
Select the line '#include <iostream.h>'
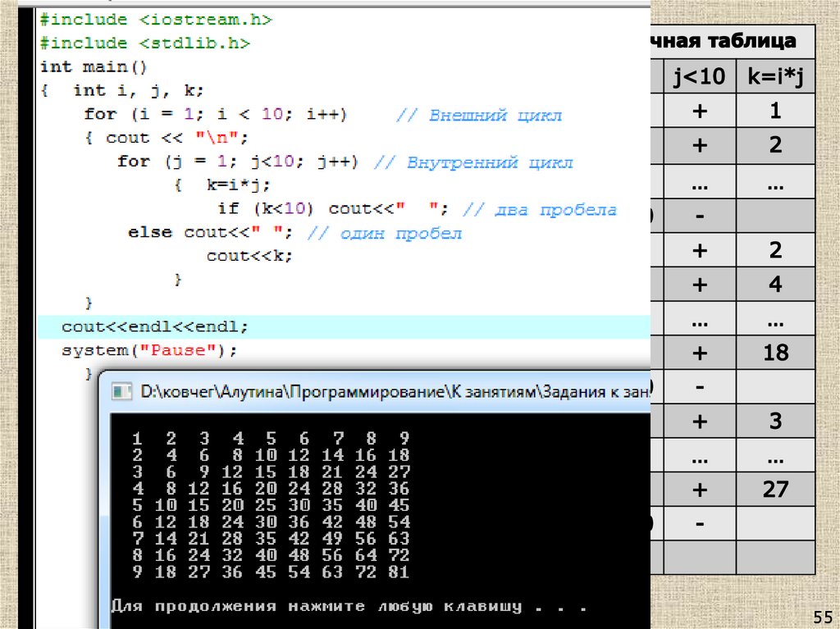click(x=156, y=20)
